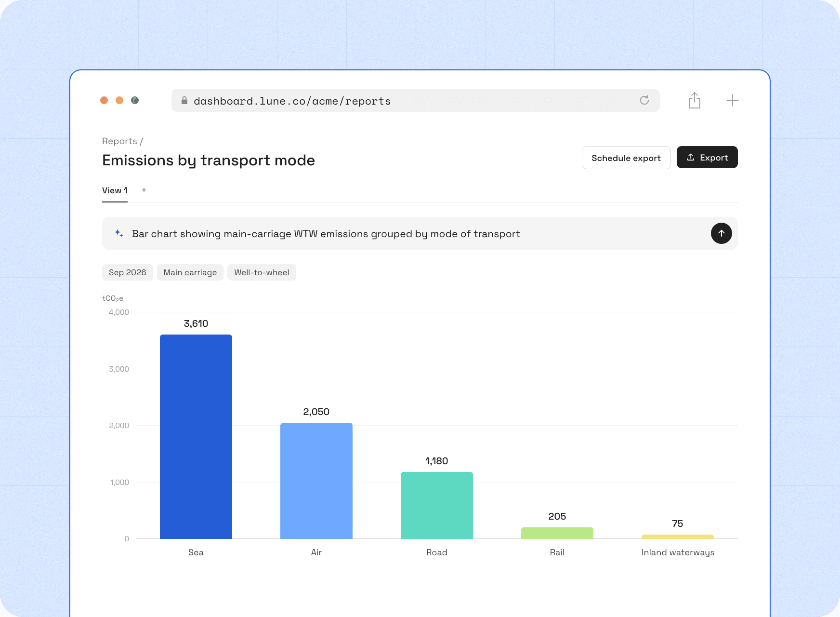Switch to the View 1 tab
The image size is (840, 617).
[x=115, y=191]
